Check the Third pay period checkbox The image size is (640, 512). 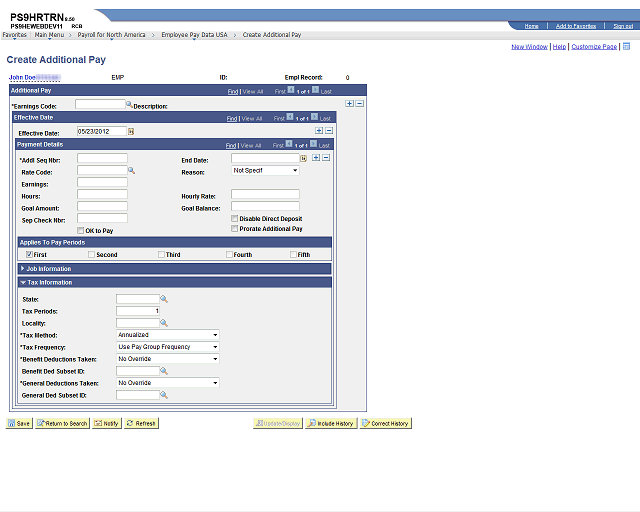pyautogui.click(x=161, y=254)
